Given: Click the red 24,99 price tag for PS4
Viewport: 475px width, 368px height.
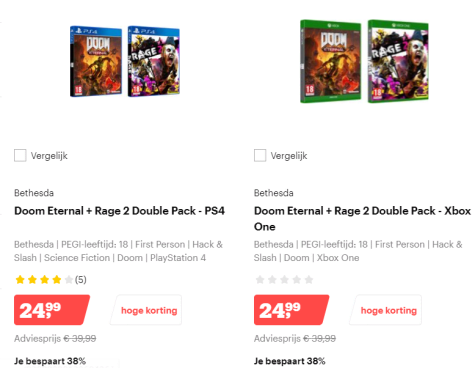Looking at the screenshot, I should (x=52, y=310).
